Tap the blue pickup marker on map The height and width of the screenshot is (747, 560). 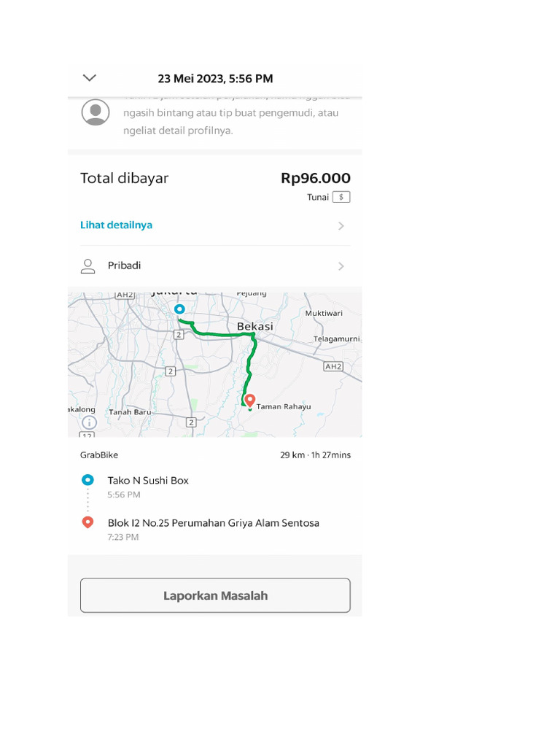coord(179,309)
